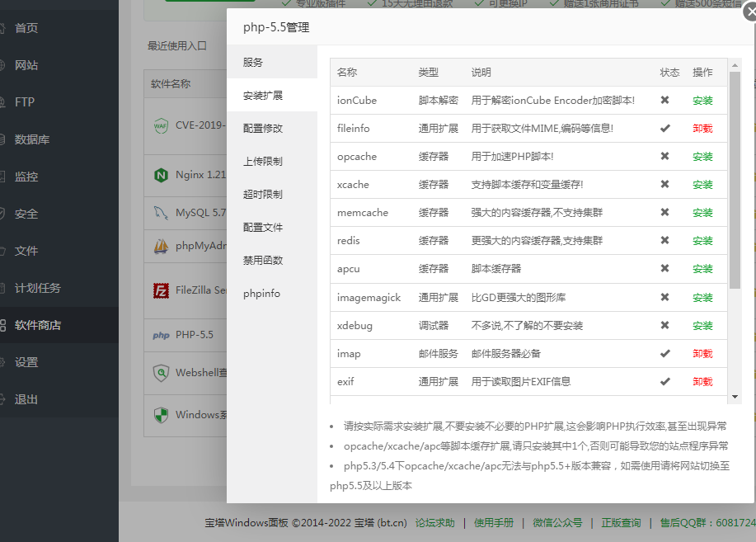Click the PHP-5.5 php logo icon
Viewport: 756px width, 542px height.
(161, 335)
